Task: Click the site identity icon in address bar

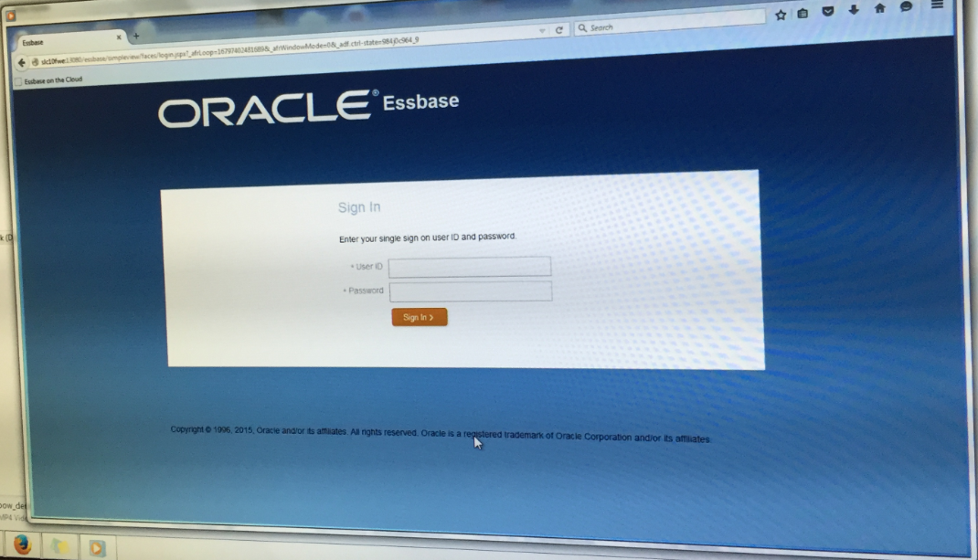Action: pos(35,62)
